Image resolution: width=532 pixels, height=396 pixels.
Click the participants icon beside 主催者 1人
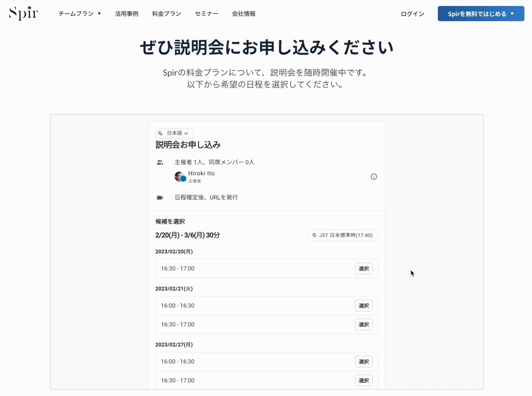(x=160, y=162)
